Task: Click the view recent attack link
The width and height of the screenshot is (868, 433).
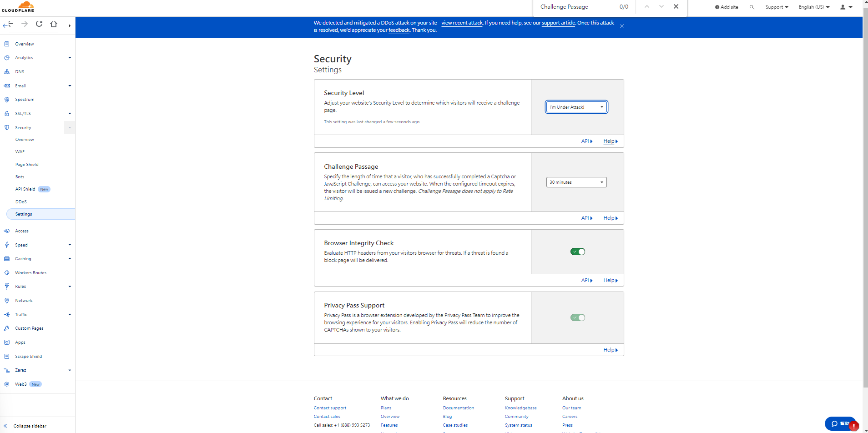Action: (x=462, y=23)
